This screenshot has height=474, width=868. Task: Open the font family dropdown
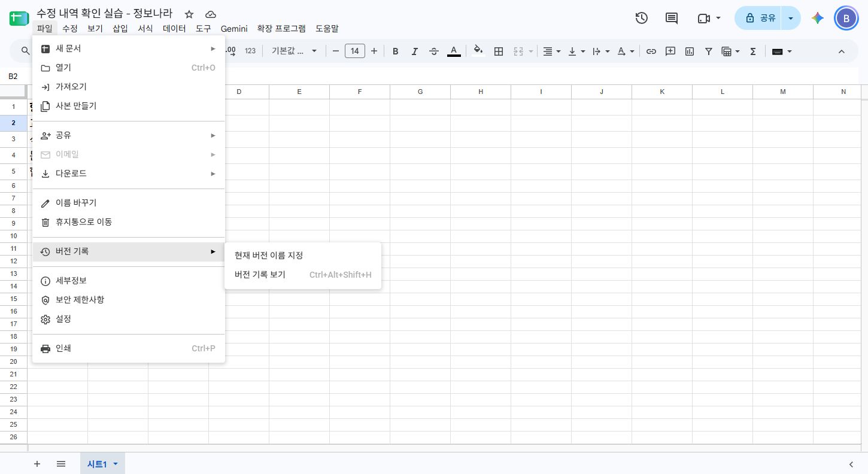pos(295,51)
